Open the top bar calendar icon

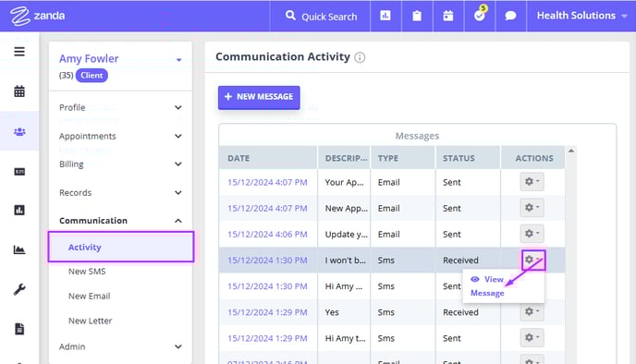pos(448,16)
